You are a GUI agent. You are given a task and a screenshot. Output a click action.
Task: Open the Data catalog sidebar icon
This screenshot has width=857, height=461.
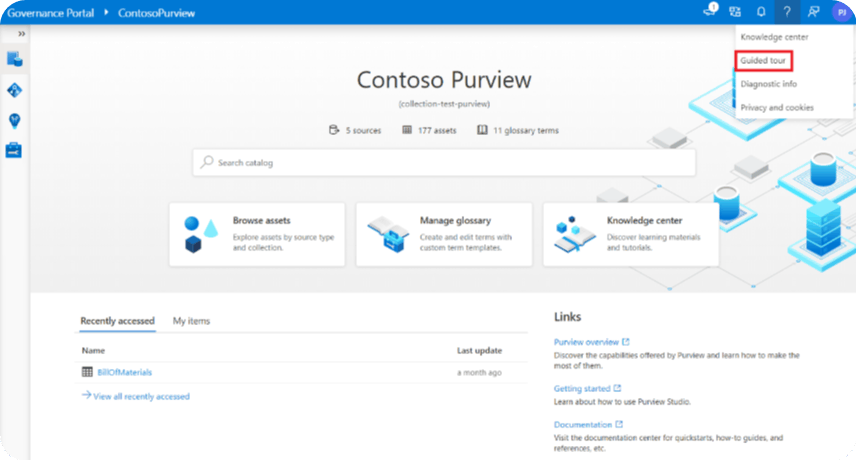(15, 59)
